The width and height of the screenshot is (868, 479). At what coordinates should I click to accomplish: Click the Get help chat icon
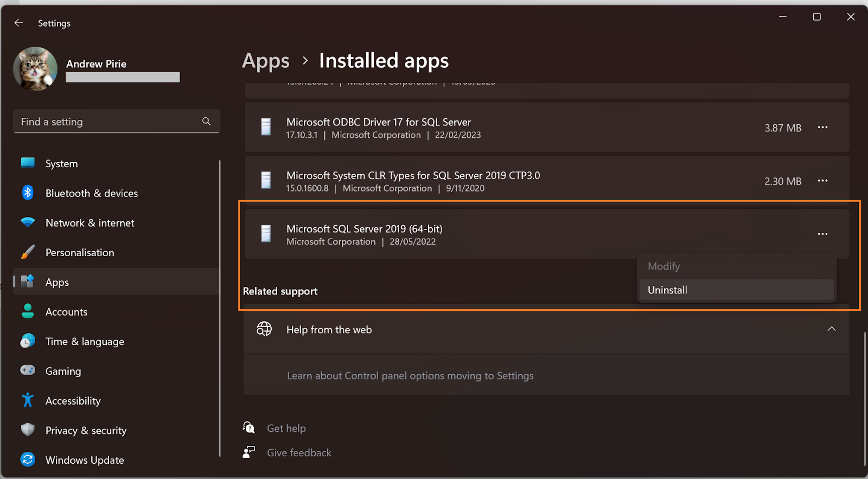coord(249,427)
